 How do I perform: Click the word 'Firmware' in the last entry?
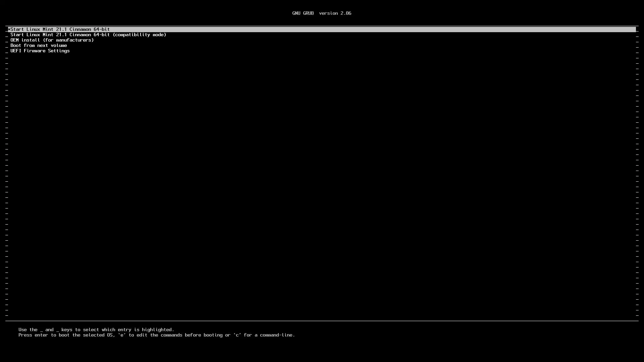pyautogui.click(x=35, y=51)
